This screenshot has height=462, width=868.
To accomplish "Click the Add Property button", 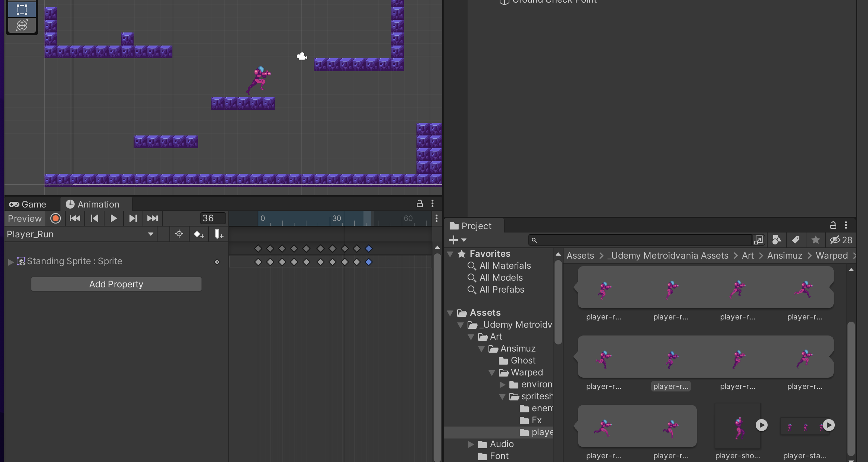I will (x=116, y=284).
